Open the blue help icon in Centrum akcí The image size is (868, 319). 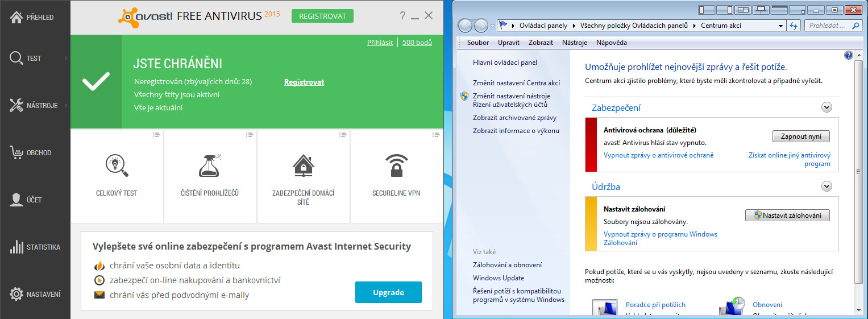coord(849,55)
